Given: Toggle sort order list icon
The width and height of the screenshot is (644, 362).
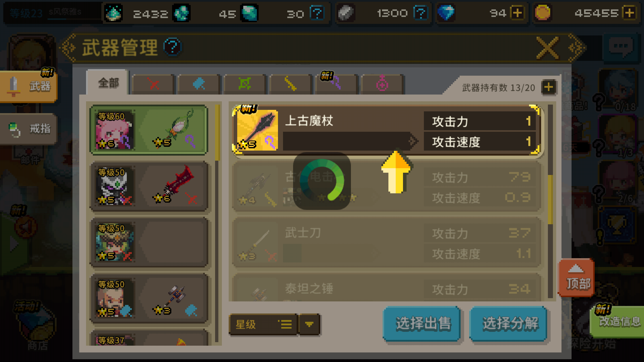Looking at the screenshot, I should coord(285,324).
